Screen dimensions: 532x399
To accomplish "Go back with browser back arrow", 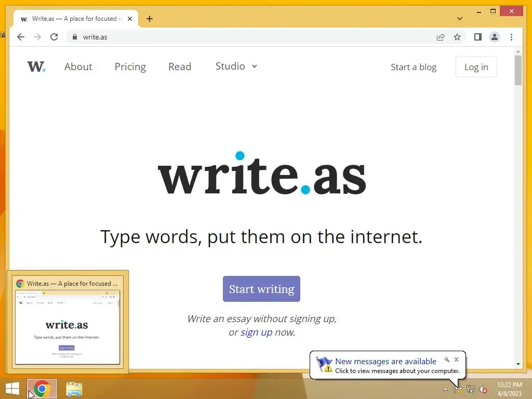I will click(21, 37).
